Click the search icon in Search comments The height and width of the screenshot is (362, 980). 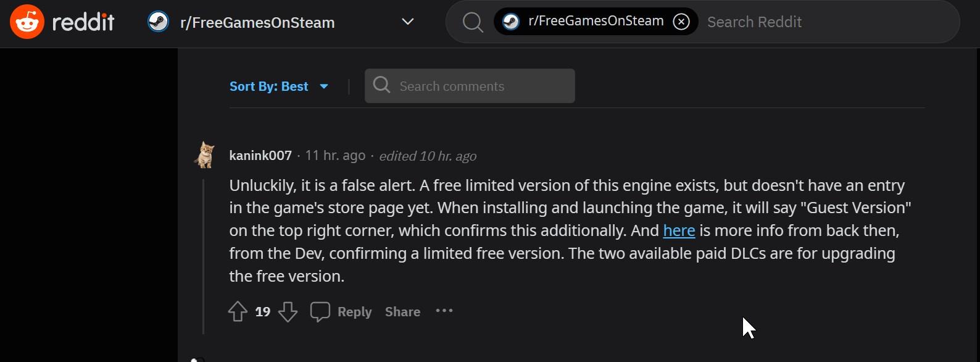tap(382, 85)
